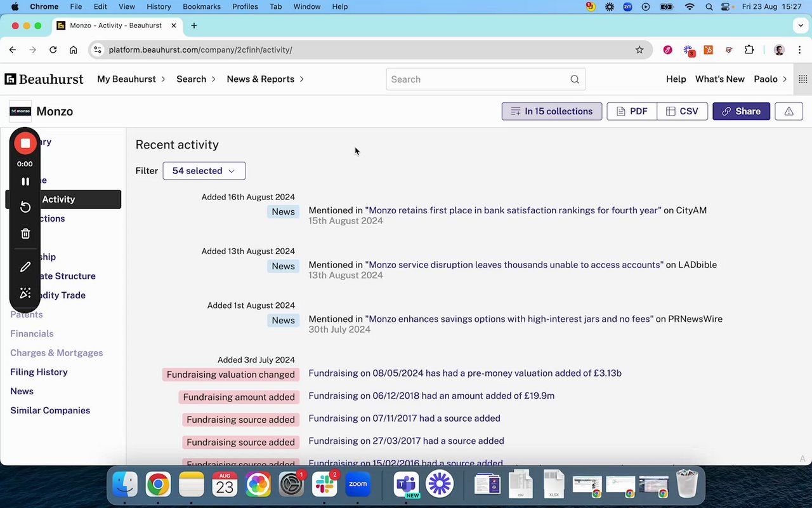Export the page as PDF
The height and width of the screenshot is (508, 812).
(632, 111)
